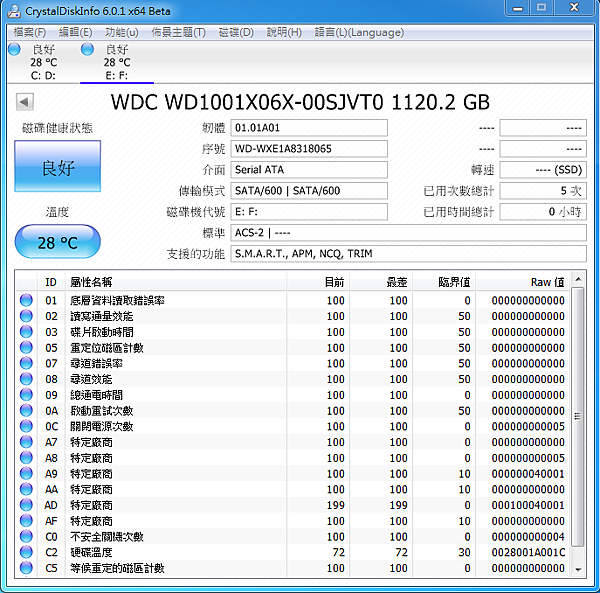Click status icon of attribute C5 row

point(26,568)
